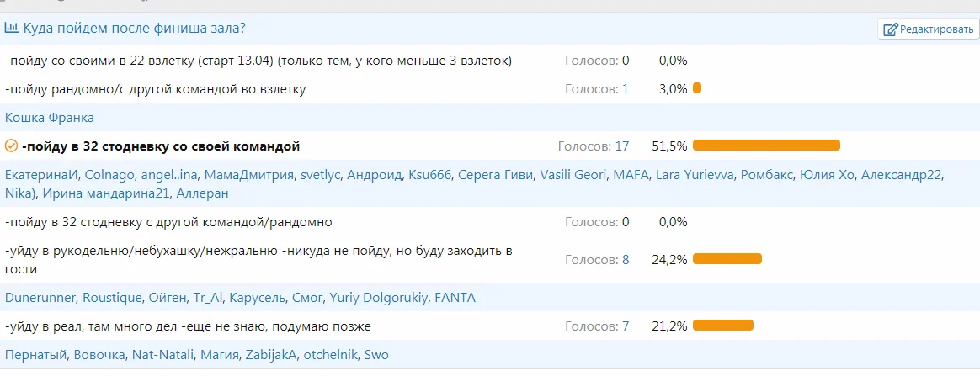Open Dunerunner's user profile
The image size is (980, 376).
(x=41, y=298)
